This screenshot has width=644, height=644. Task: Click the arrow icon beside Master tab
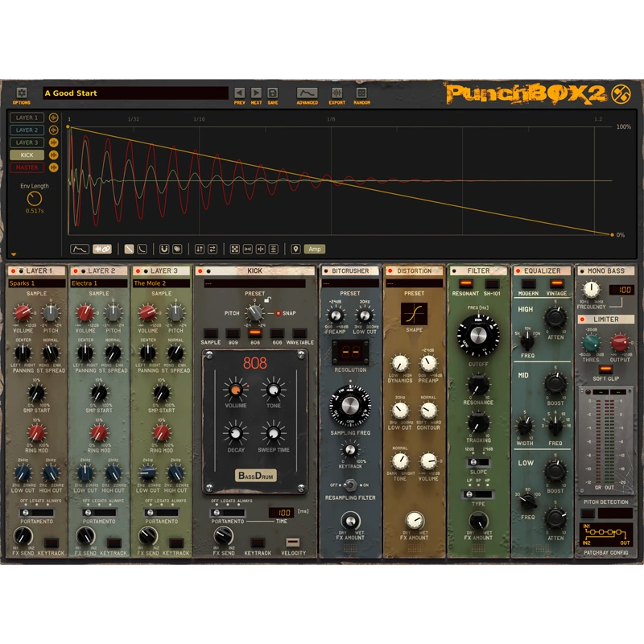click(53, 167)
